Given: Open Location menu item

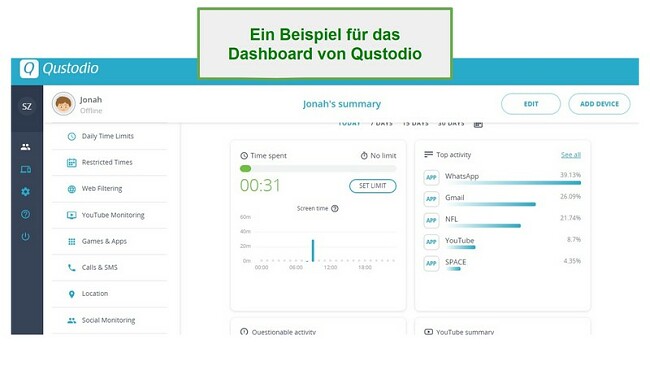Looking at the screenshot, I should 110,293.
